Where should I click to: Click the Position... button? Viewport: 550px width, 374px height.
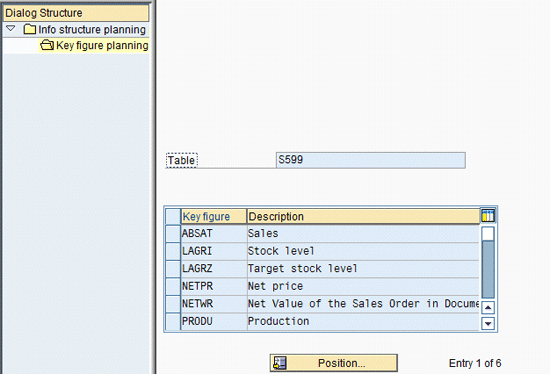pos(334,363)
